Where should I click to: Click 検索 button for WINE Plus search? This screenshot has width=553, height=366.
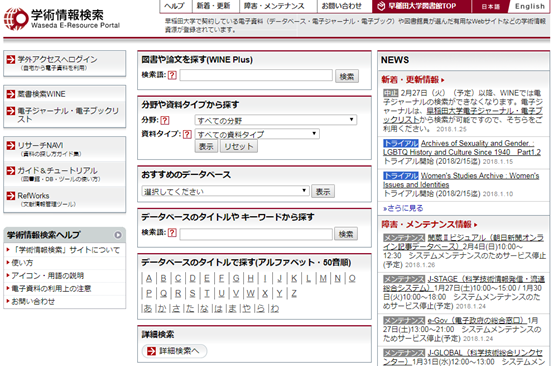pyautogui.click(x=347, y=76)
